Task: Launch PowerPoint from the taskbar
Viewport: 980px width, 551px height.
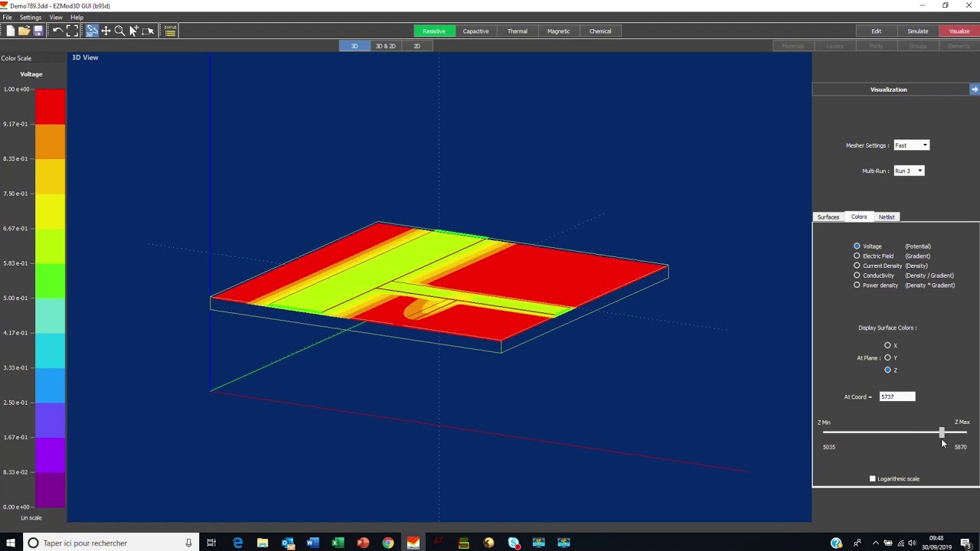Action: 363,543
